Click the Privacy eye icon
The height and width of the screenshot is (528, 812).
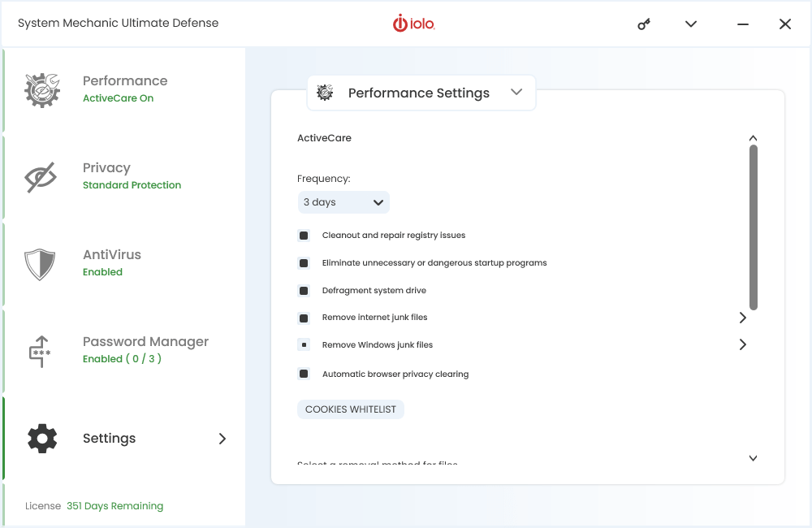[x=41, y=176]
